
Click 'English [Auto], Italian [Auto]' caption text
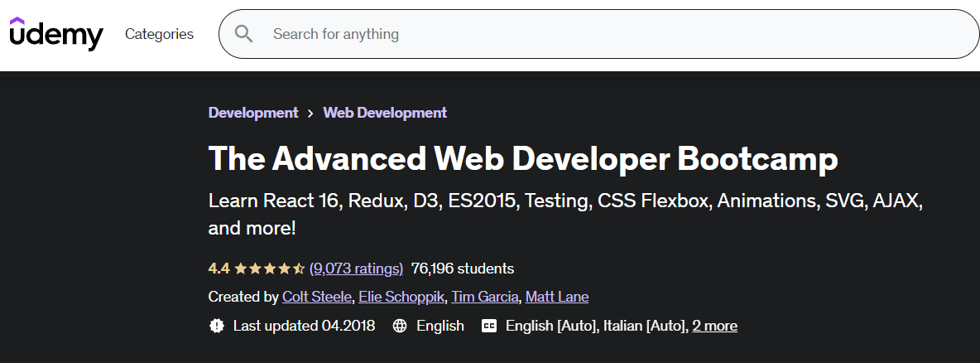(x=597, y=326)
